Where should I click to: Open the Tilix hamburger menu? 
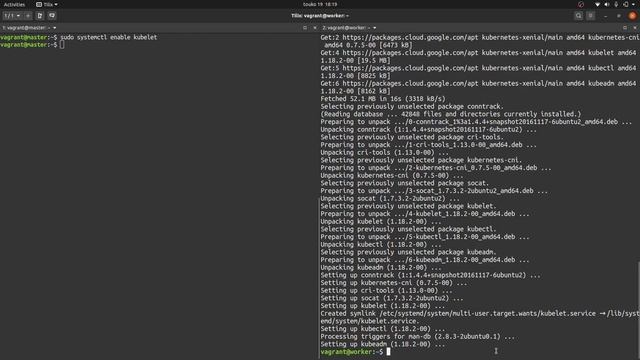click(x=590, y=16)
